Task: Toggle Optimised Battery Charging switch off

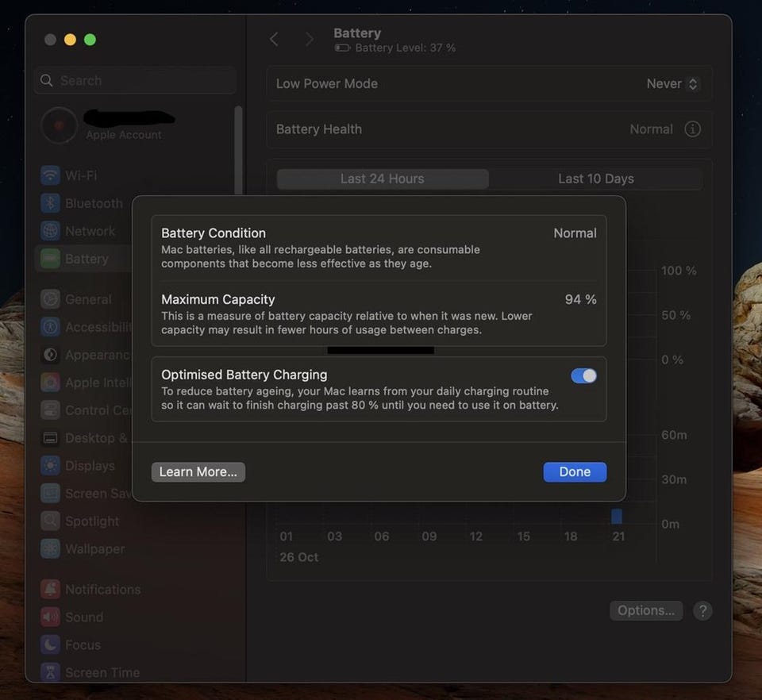Action: (x=583, y=376)
